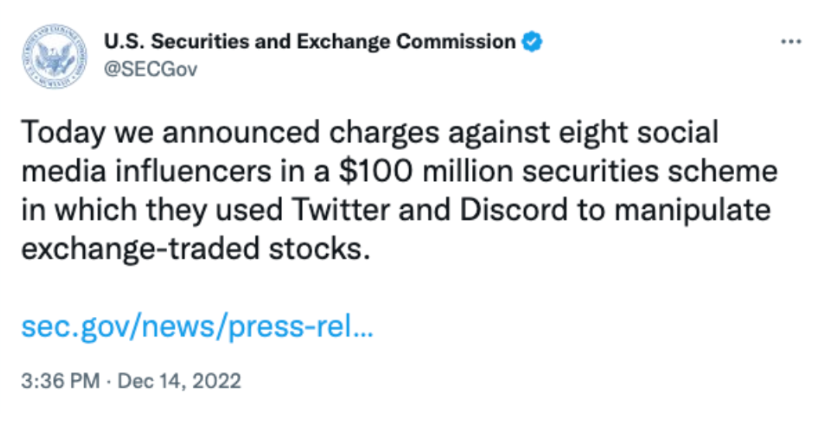Click 'exchange-traded' in the tweet body

click(140, 248)
